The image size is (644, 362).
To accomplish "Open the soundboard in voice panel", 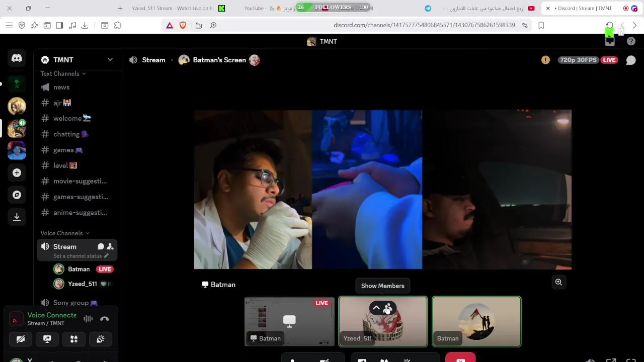I will (101, 339).
